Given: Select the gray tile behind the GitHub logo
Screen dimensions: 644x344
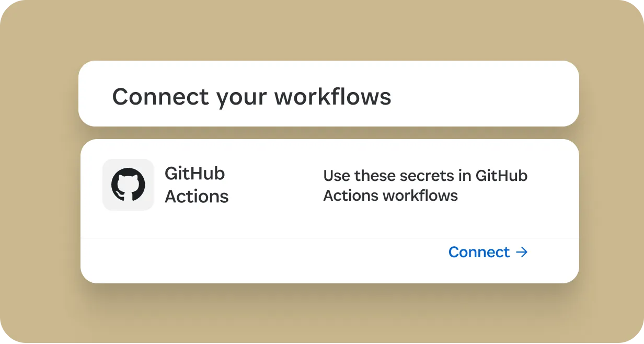Looking at the screenshot, I should click(128, 185).
